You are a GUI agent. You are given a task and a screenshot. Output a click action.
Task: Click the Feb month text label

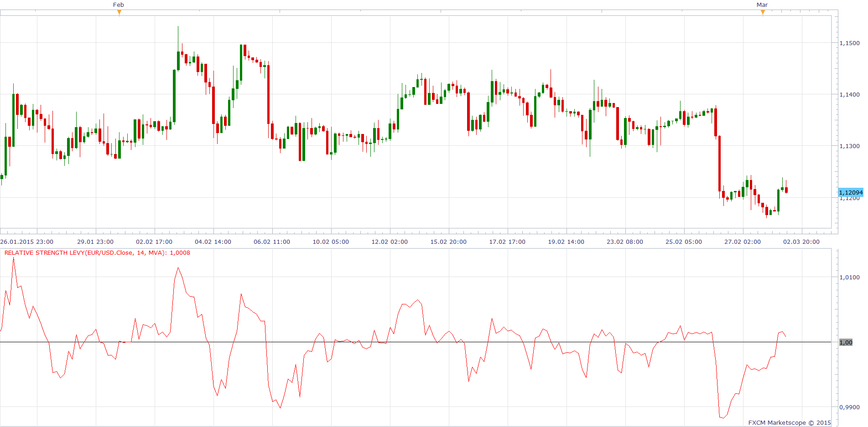[119, 5]
